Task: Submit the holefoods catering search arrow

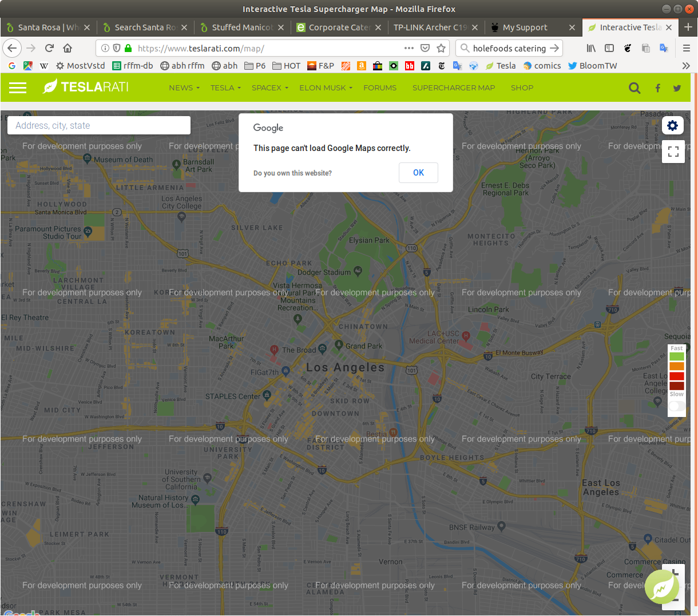Action: 554,48
